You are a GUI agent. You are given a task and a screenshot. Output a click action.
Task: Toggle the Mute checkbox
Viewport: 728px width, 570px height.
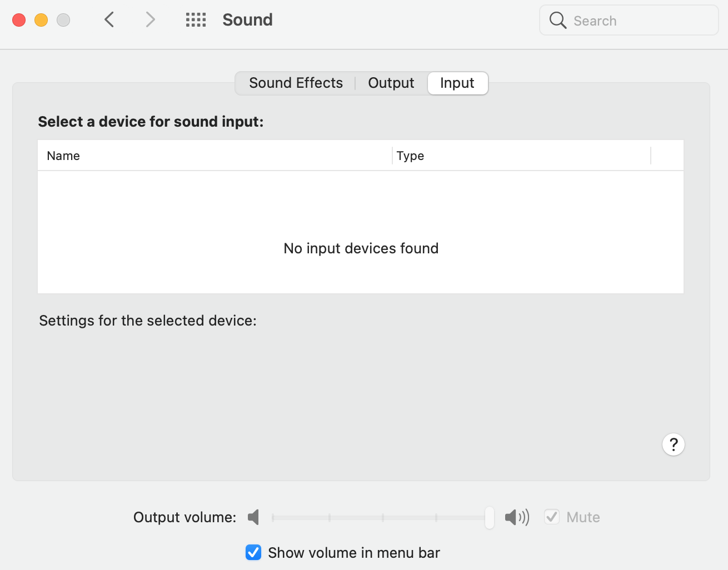(551, 517)
